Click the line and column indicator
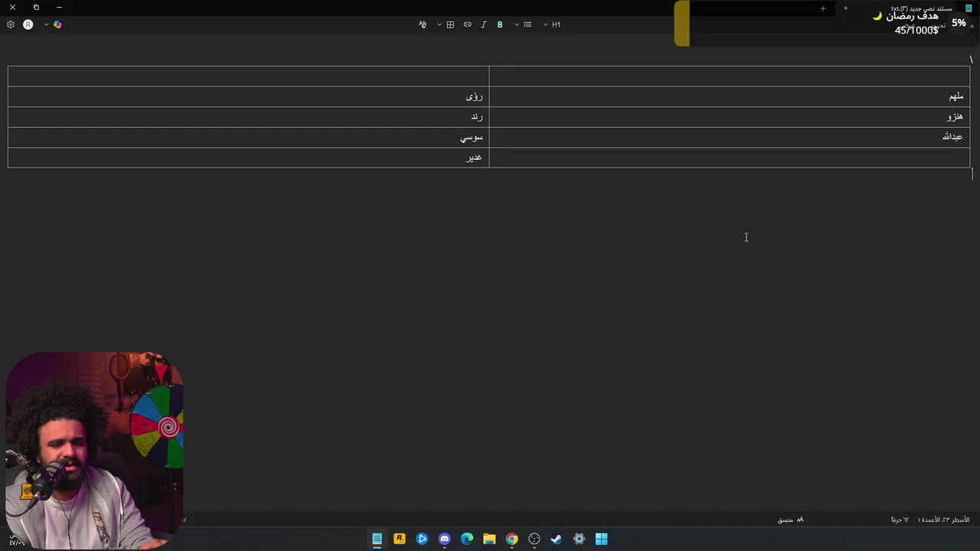This screenshot has height=551, width=980. pyautogui.click(x=943, y=520)
